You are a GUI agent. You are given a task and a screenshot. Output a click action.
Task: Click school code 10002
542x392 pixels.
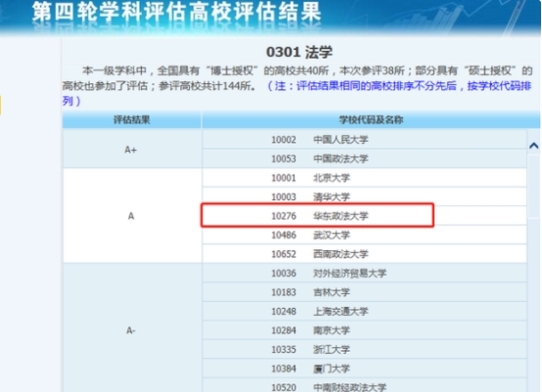coord(284,140)
